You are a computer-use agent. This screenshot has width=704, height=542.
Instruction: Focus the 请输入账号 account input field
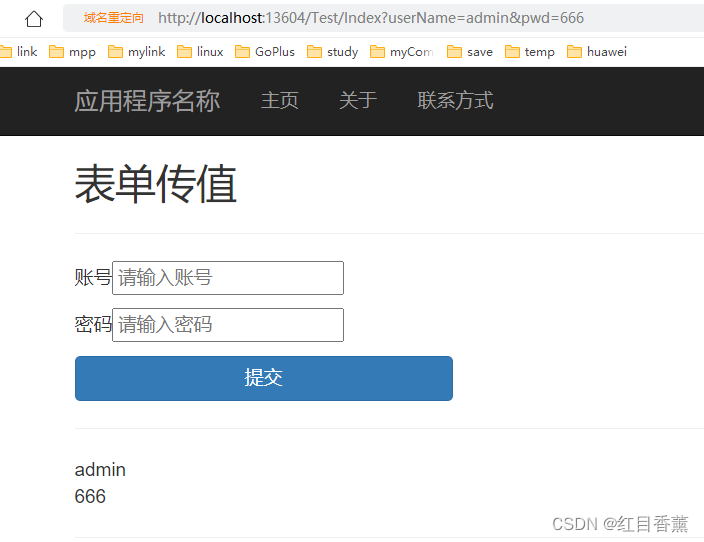point(228,278)
